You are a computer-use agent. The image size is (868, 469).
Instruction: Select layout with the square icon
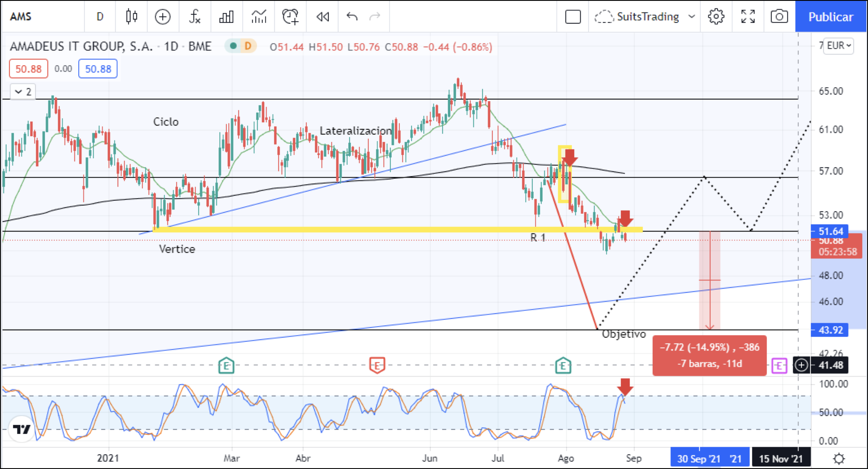point(573,16)
